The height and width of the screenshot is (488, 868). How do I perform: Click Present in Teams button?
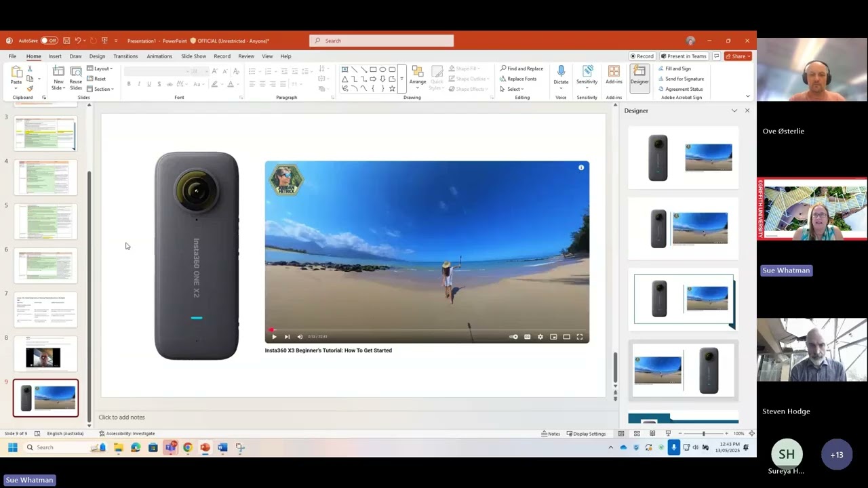(684, 56)
